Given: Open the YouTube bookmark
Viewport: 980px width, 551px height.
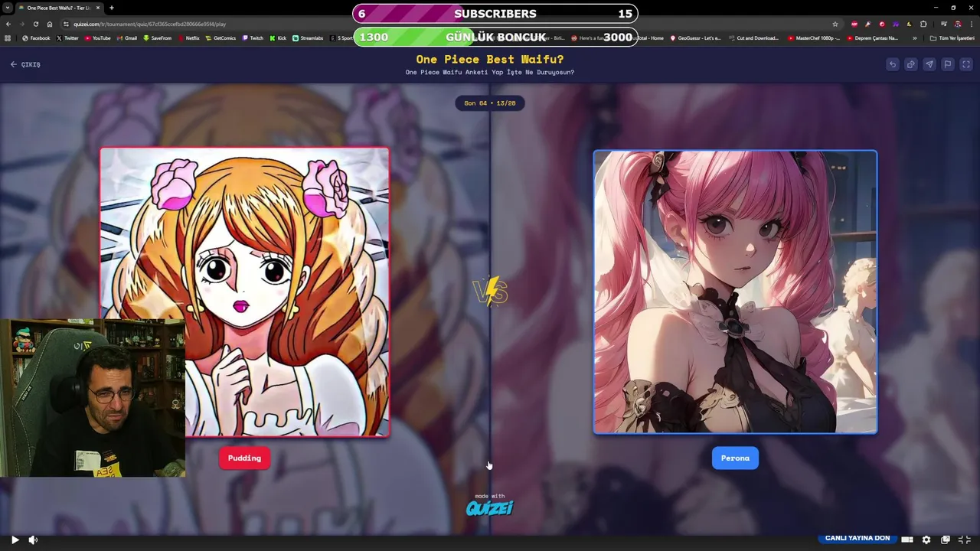Looking at the screenshot, I should [97, 37].
